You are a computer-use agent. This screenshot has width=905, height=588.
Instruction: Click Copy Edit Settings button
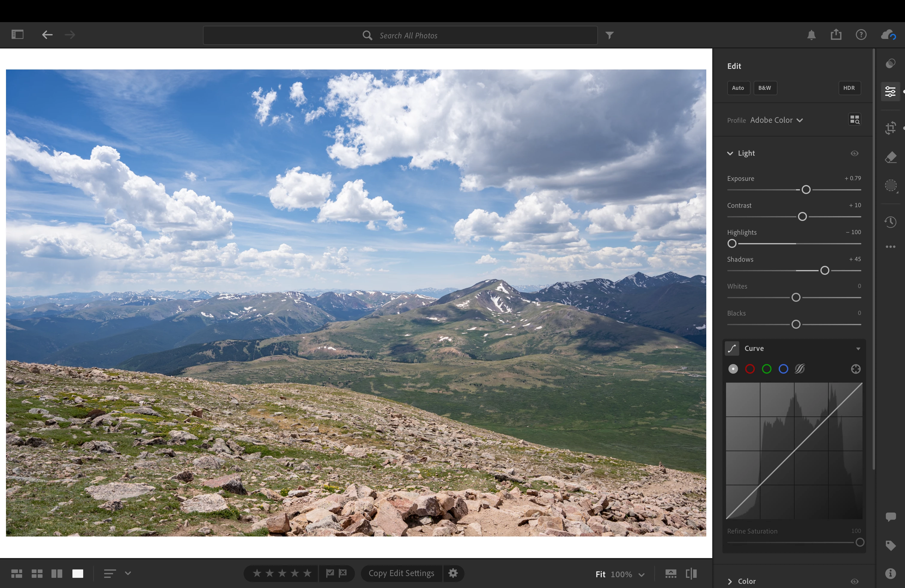pyautogui.click(x=401, y=573)
